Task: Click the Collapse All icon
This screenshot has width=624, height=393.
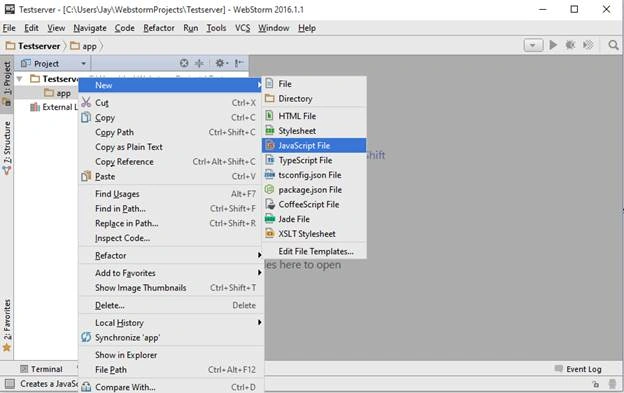Action: click(x=199, y=63)
